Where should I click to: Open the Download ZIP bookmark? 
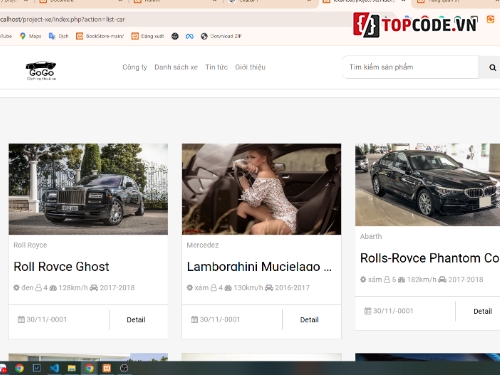click(x=221, y=36)
